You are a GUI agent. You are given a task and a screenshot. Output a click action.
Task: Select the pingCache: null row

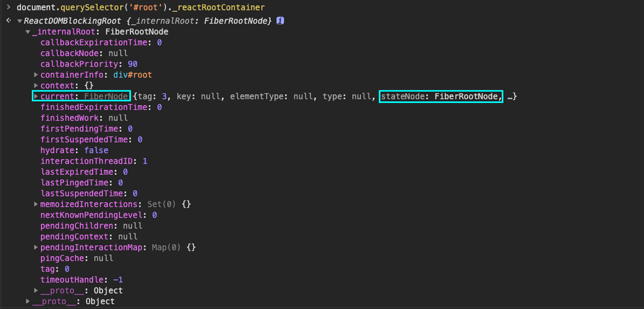tap(77, 258)
